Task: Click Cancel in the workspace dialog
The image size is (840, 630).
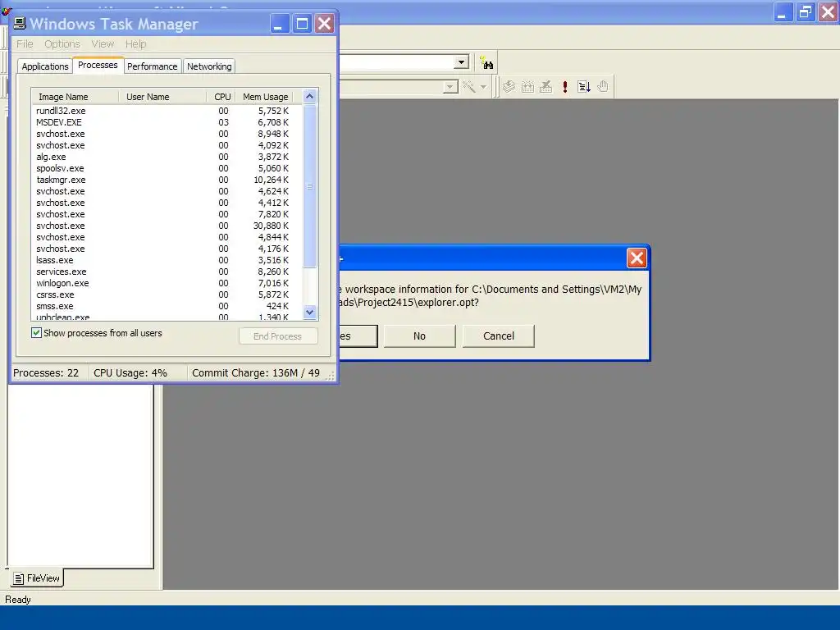Action: coord(499,336)
